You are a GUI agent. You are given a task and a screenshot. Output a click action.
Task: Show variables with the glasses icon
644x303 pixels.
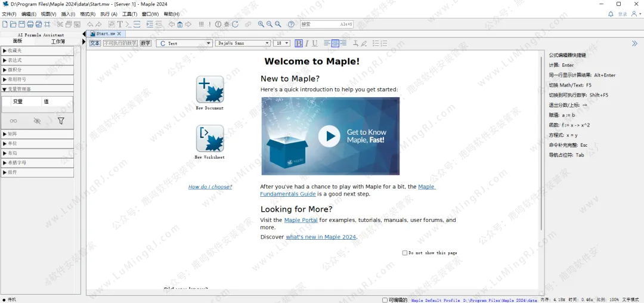coord(14,120)
